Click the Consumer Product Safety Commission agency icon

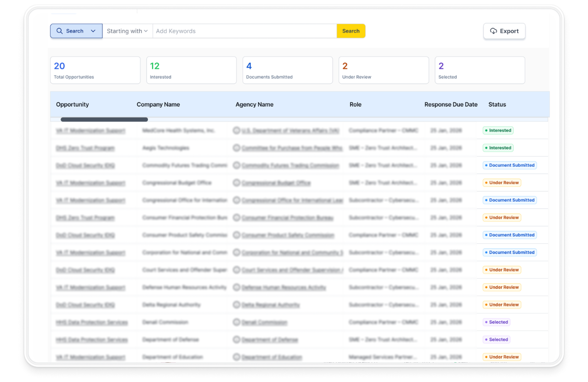coord(237,235)
